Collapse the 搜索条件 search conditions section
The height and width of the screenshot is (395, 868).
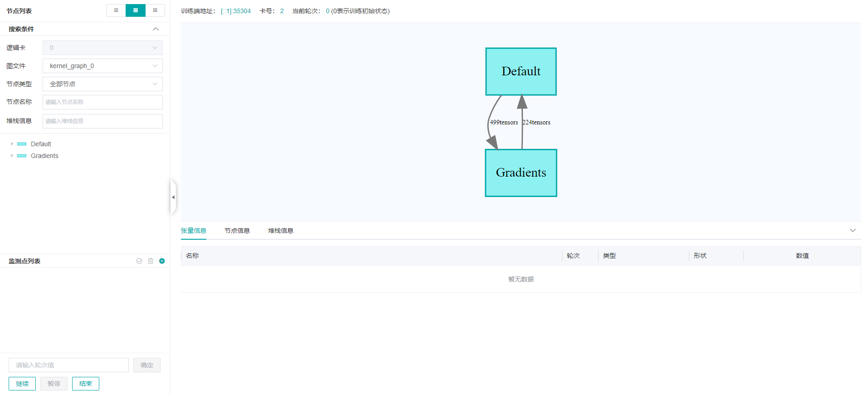point(156,29)
